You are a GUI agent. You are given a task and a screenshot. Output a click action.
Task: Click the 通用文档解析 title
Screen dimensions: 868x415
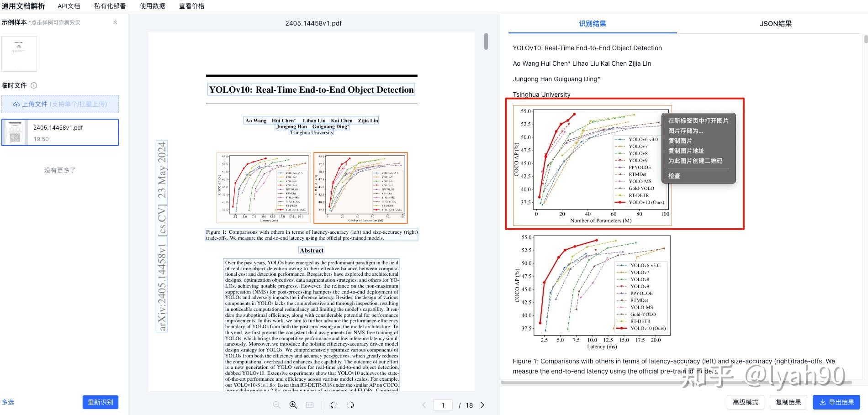coord(23,6)
